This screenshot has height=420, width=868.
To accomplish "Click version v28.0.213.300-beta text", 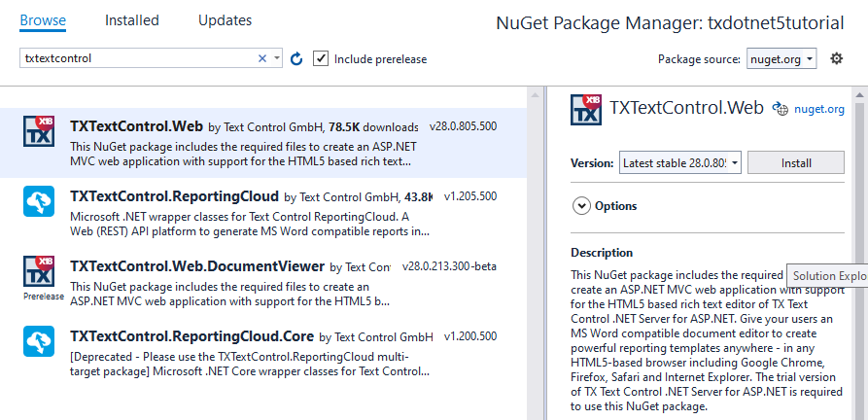I will coord(449,266).
